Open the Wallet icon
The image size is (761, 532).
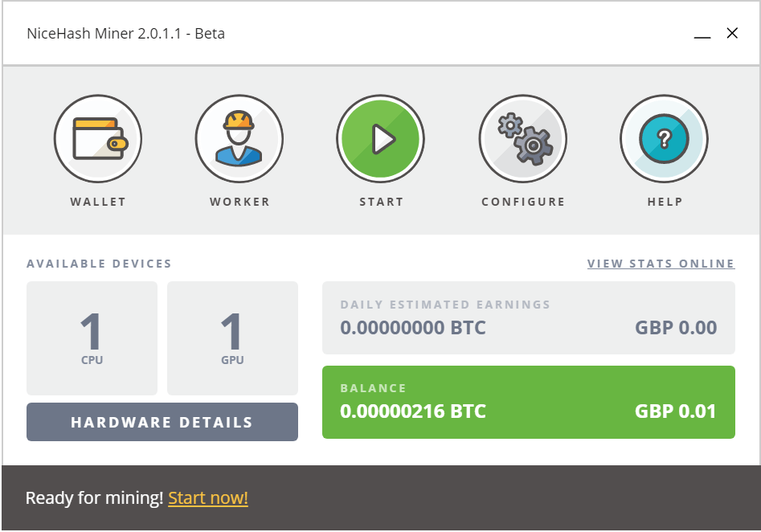point(98,139)
